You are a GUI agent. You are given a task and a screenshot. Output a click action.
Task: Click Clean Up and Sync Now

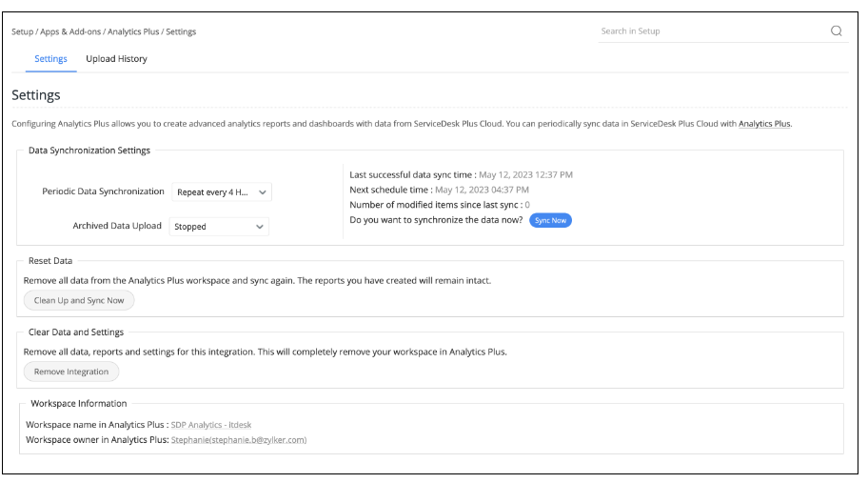point(79,300)
